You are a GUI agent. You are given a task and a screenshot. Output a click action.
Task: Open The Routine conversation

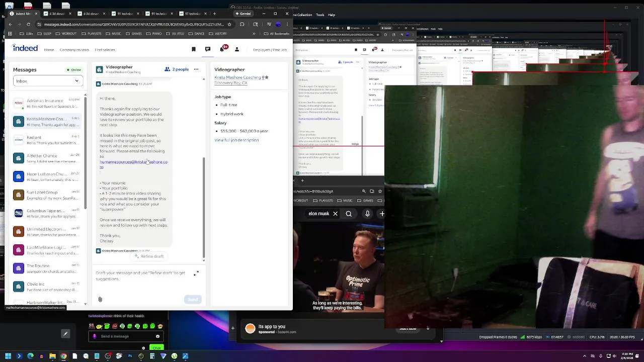47,268
